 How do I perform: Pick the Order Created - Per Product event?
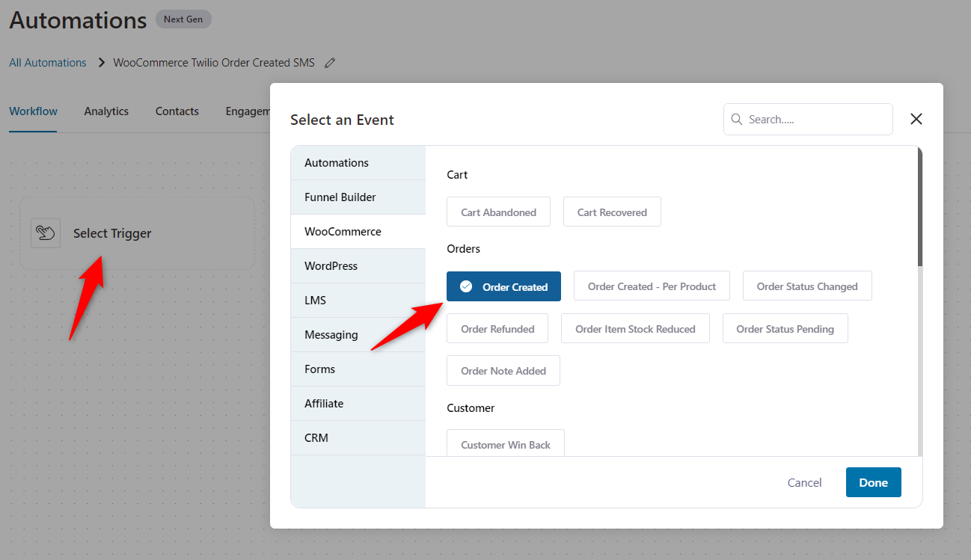click(x=652, y=286)
